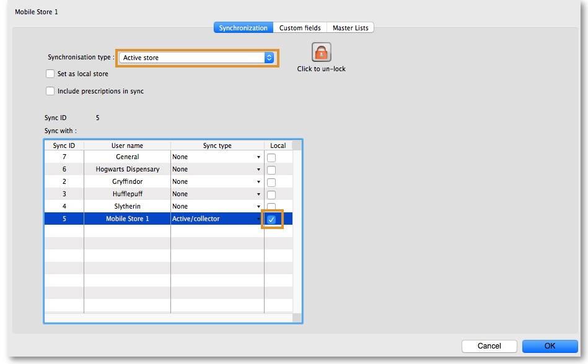Uncheck Local box for Mobile Store 1

click(271, 219)
